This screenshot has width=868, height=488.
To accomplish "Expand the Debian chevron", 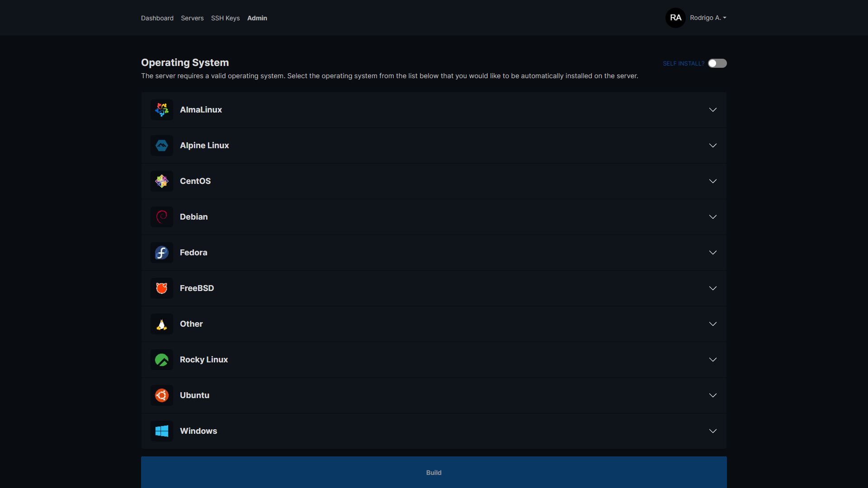I will (x=713, y=217).
